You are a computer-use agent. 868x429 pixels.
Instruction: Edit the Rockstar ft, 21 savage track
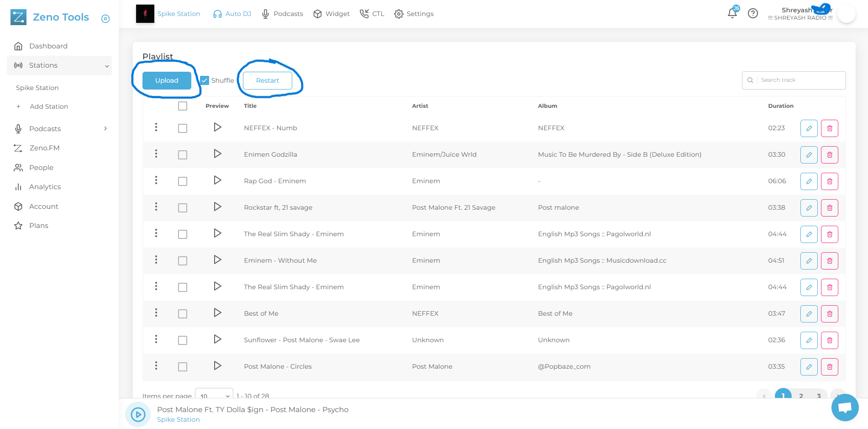(809, 208)
